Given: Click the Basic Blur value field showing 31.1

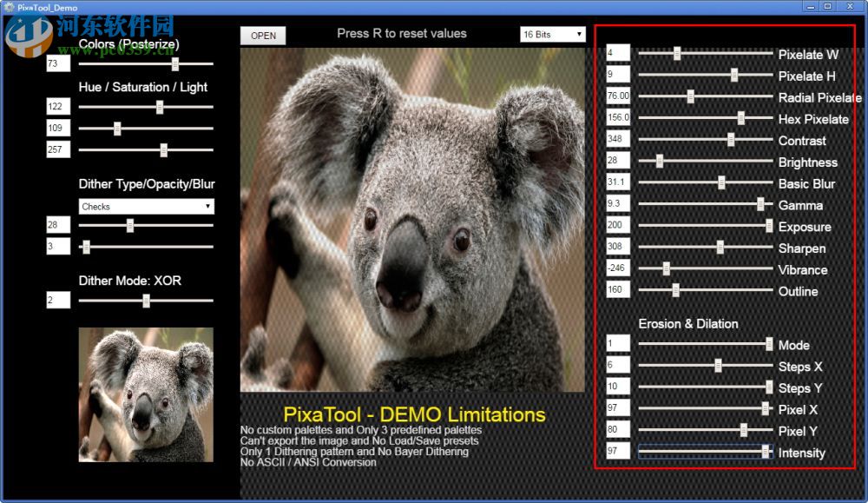Looking at the screenshot, I should tap(617, 182).
